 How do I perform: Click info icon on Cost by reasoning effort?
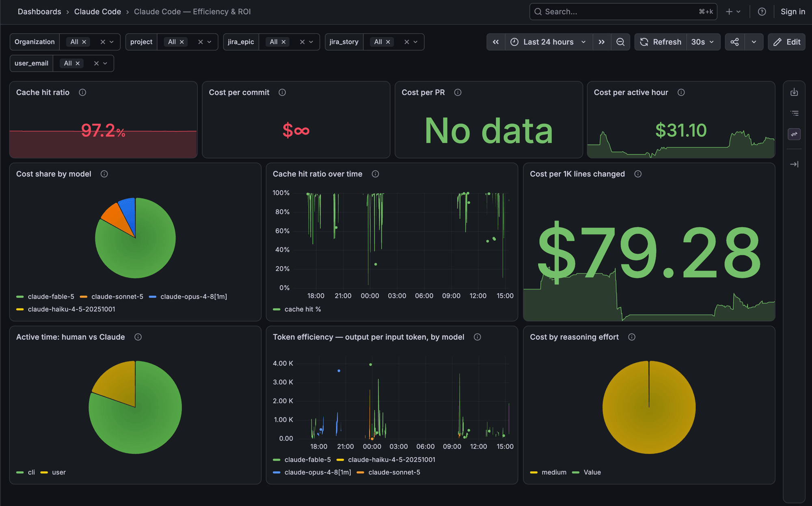[x=632, y=337]
